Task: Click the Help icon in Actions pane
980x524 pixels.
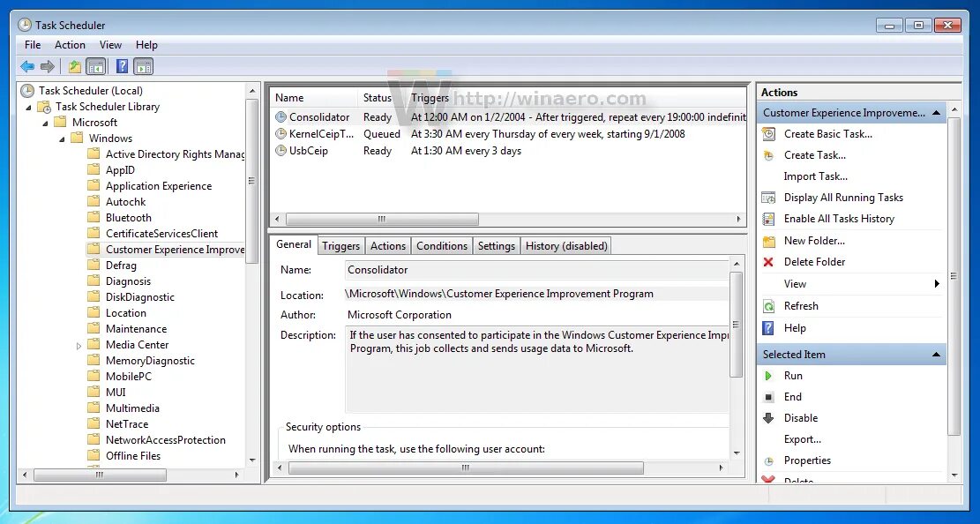Action: coord(769,328)
